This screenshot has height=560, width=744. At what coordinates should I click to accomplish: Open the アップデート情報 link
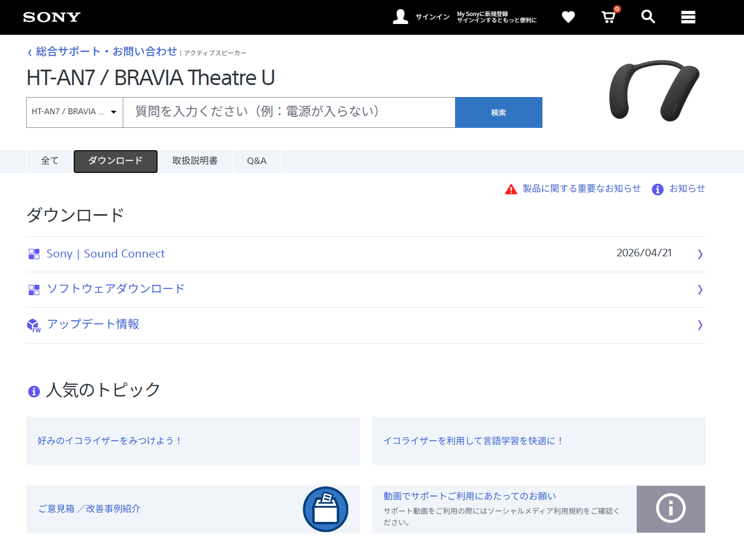93,324
